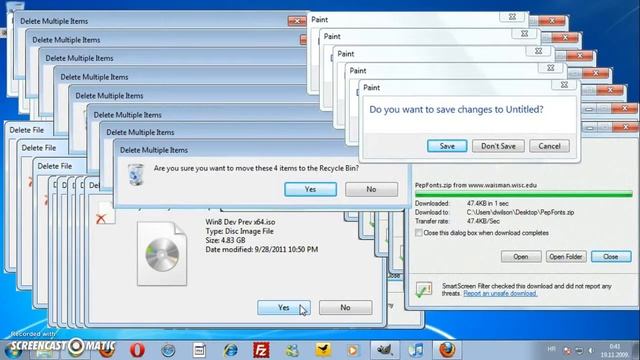The width and height of the screenshot is (640, 360).
Task: Click Open Folder in the download dialog
Action: [566, 256]
